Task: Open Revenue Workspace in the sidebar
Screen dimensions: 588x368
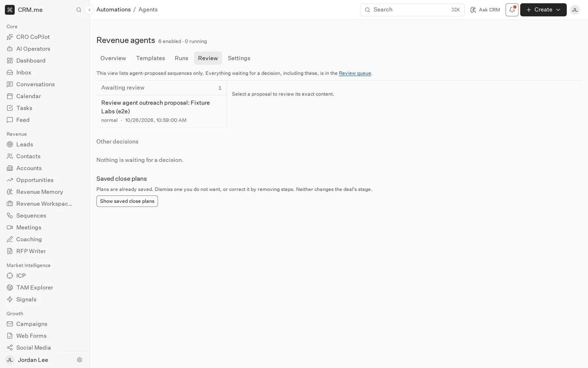Action: [x=44, y=204]
